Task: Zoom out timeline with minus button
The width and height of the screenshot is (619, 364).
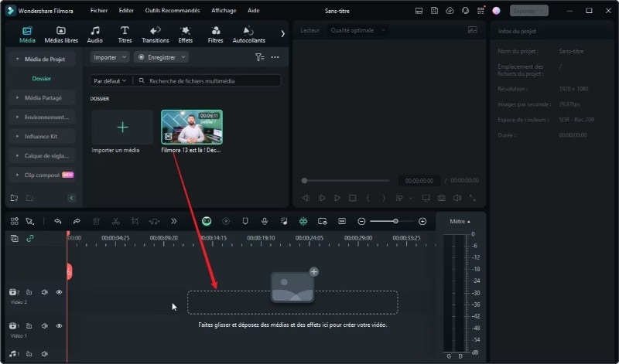Action: pos(361,221)
